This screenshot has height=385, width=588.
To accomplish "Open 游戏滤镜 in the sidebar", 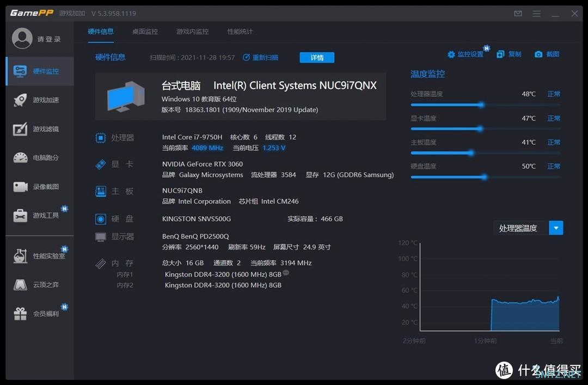I will click(40, 129).
